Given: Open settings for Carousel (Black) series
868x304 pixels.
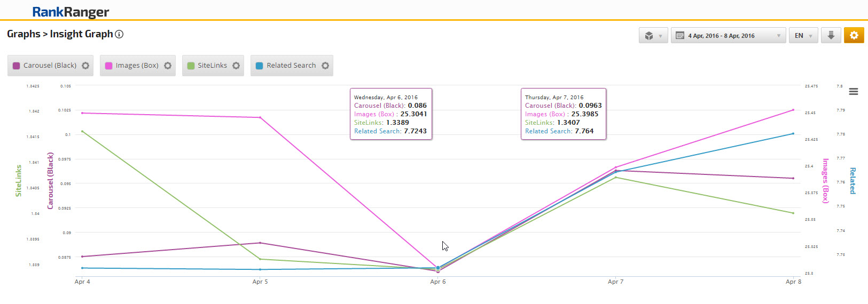Looking at the screenshot, I should click(x=85, y=66).
